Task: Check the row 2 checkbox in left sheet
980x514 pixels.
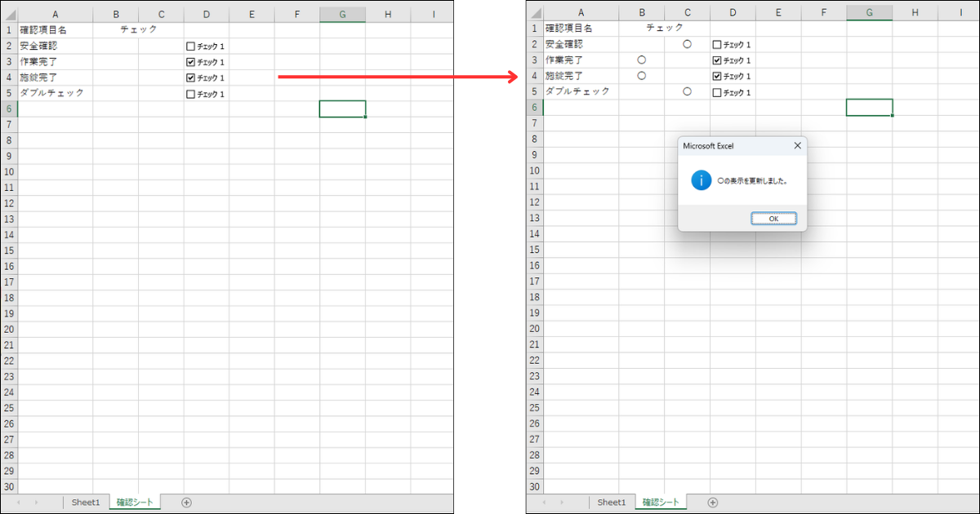Action: (x=191, y=47)
